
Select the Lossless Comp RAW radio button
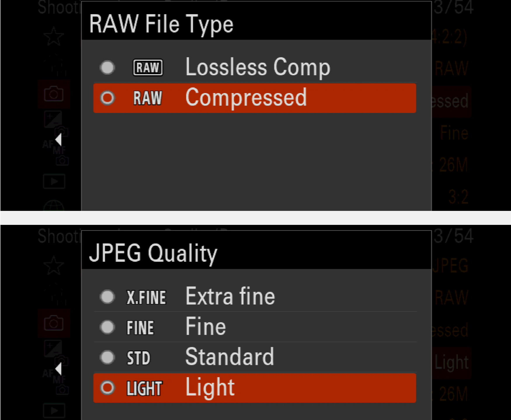(x=107, y=68)
